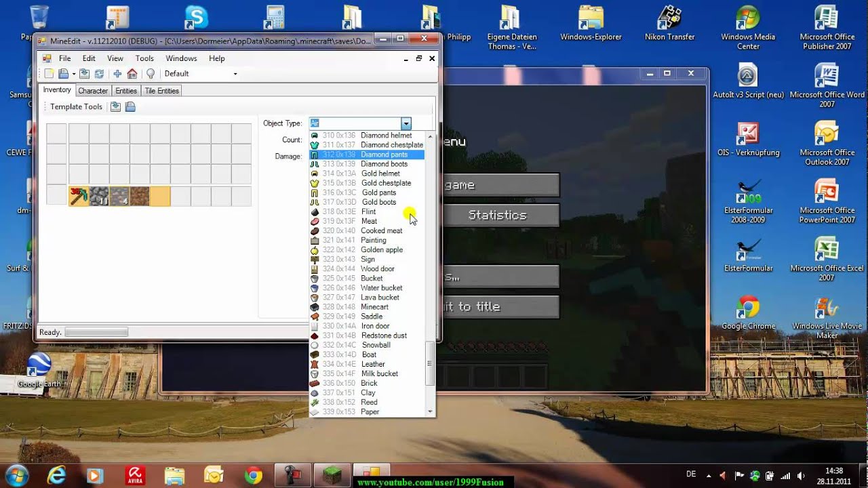Choose Lava bucket from the object list
Image resolution: width=868 pixels, height=488 pixels.
coord(367,297)
